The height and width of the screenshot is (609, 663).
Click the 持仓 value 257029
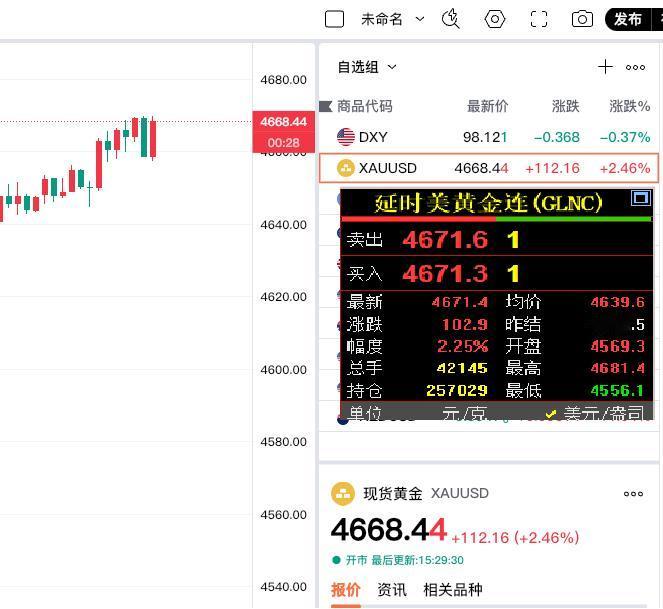point(457,390)
